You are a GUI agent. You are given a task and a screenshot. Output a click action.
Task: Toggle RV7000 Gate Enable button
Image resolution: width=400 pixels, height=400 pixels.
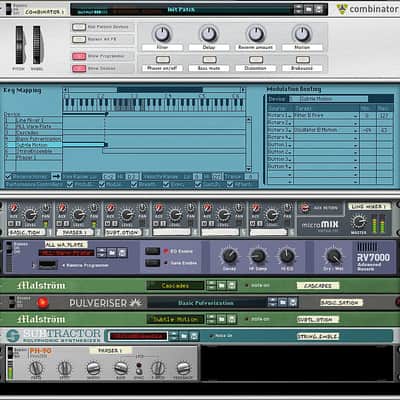153,263
